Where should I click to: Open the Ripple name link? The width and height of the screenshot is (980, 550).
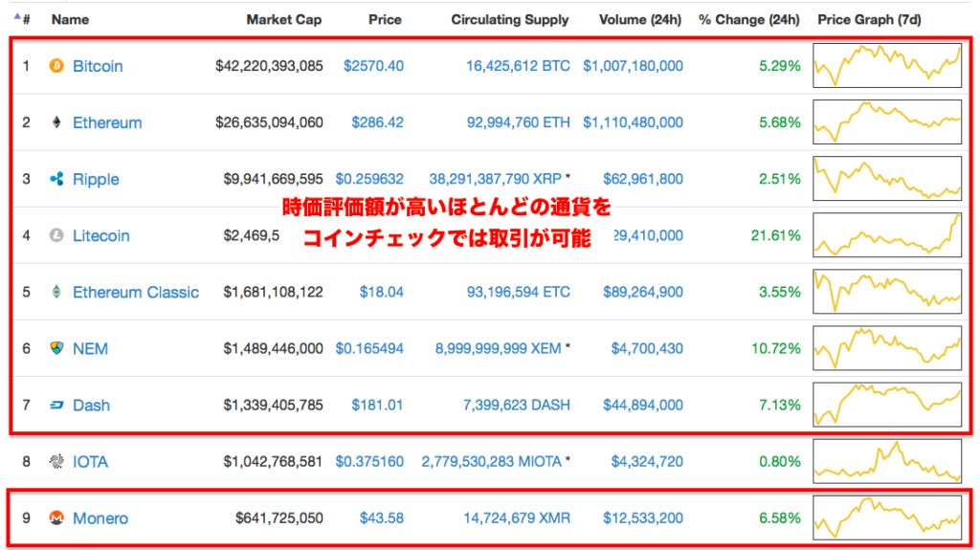coord(96,180)
